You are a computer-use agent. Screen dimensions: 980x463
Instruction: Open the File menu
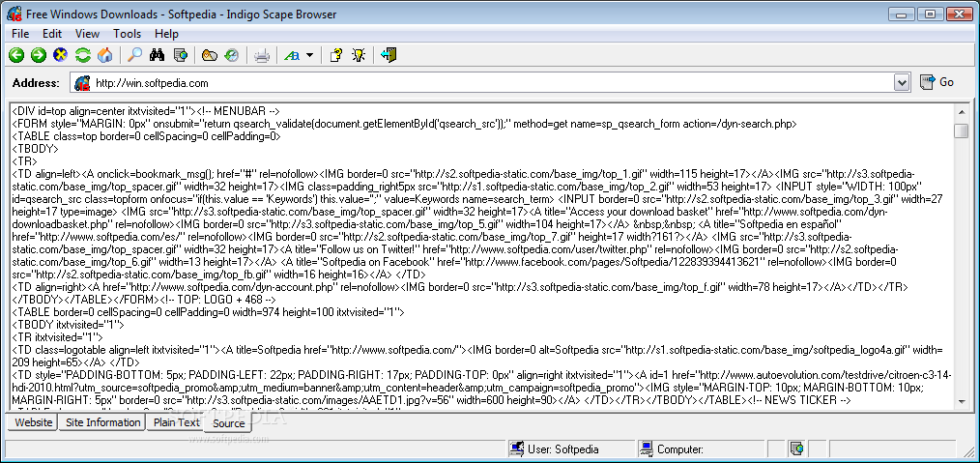(20, 34)
